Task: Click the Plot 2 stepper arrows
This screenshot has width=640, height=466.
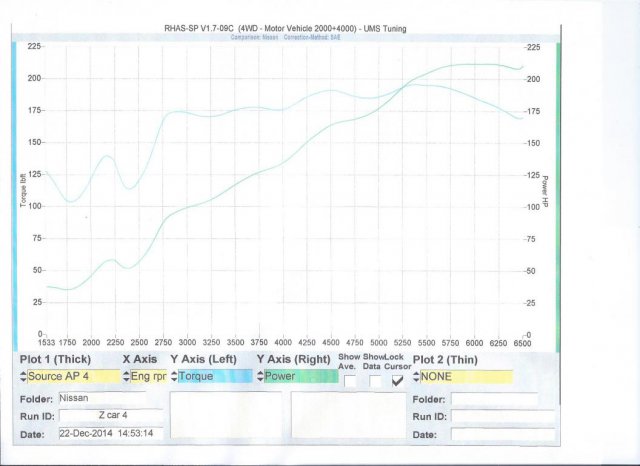Action: [x=417, y=377]
